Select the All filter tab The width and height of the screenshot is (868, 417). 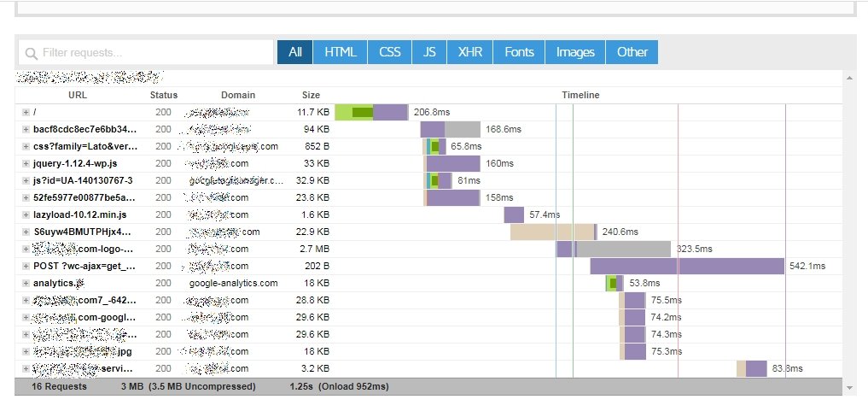click(294, 52)
